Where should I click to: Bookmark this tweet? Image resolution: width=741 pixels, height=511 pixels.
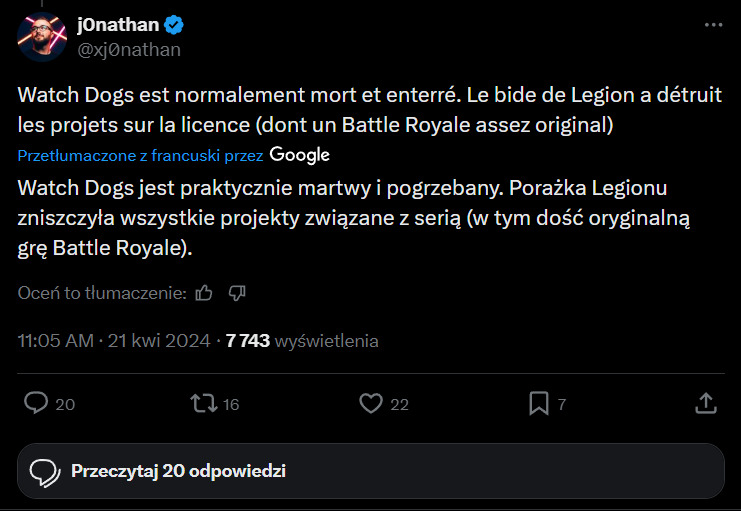point(538,403)
